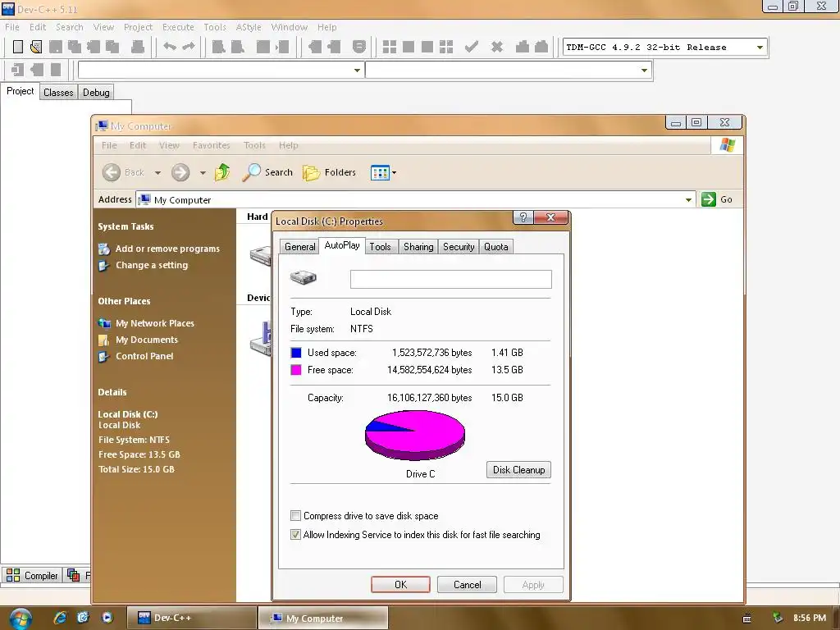Go up one folder level in My Computer
The height and width of the screenshot is (630, 840).
click(222, 172)
